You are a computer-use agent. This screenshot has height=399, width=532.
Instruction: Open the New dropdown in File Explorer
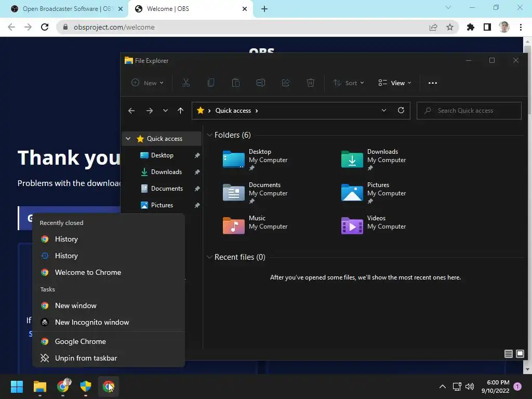point(148,83)
